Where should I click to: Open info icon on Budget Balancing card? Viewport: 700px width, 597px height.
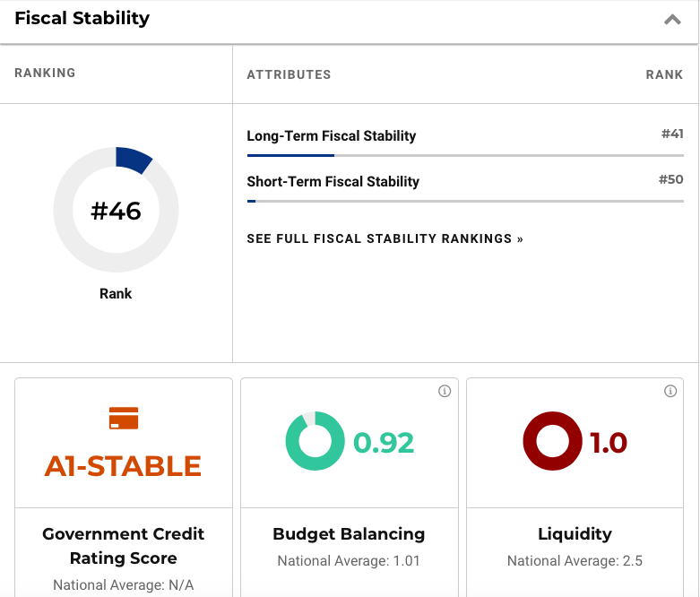pyautogui.click(x=445, y=392)
